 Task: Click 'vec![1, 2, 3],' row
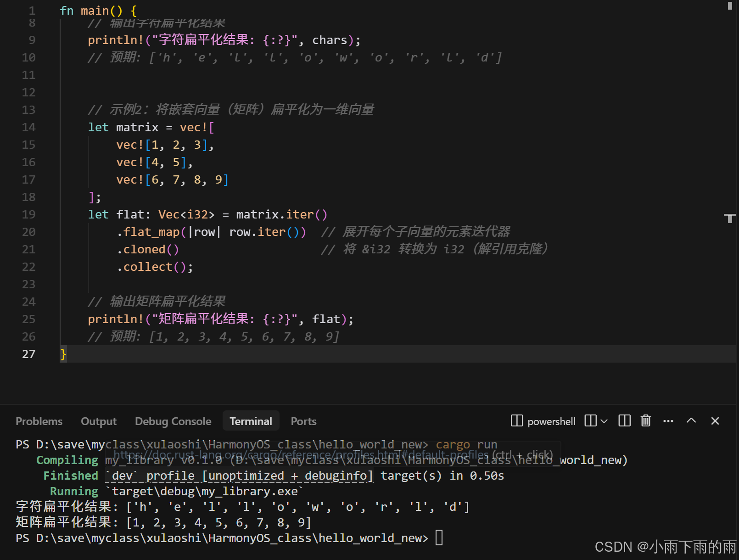(165, 145)
